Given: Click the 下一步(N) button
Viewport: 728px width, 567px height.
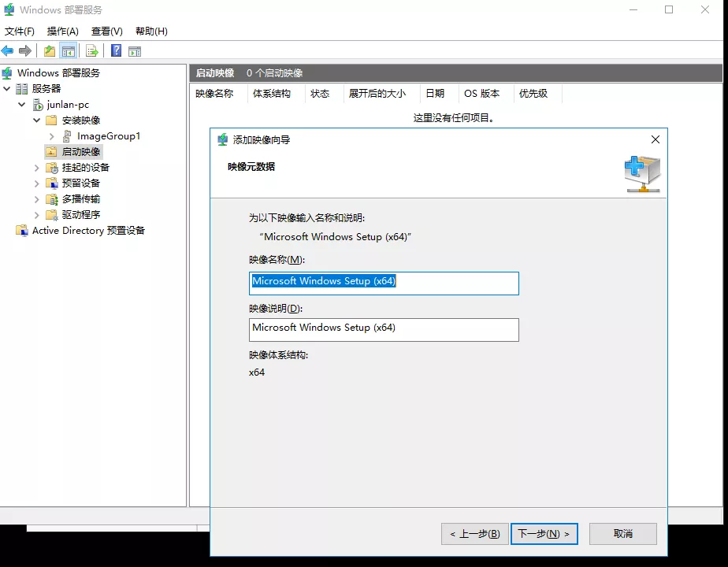Looking at the screenshot, I should (x=544, y=534).
